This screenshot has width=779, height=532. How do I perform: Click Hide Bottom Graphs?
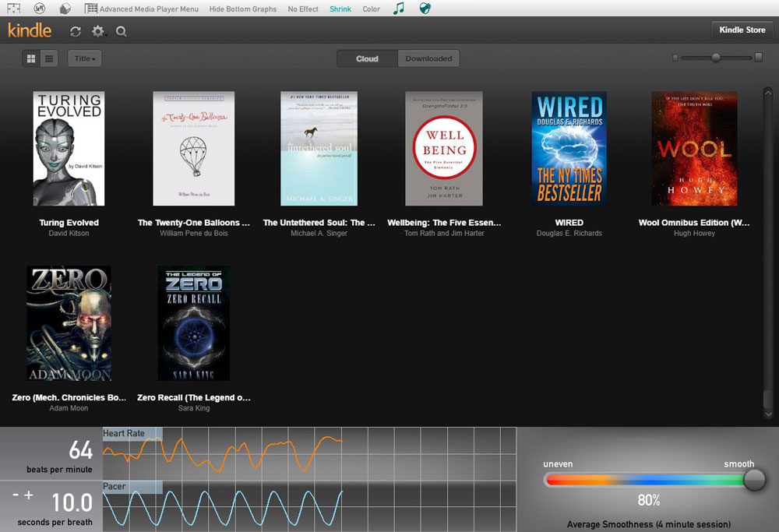[x=242, y=9]
